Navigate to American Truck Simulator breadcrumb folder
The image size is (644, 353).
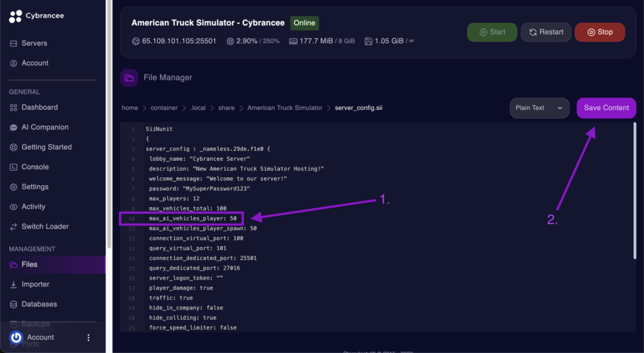[x=285, y=108]
